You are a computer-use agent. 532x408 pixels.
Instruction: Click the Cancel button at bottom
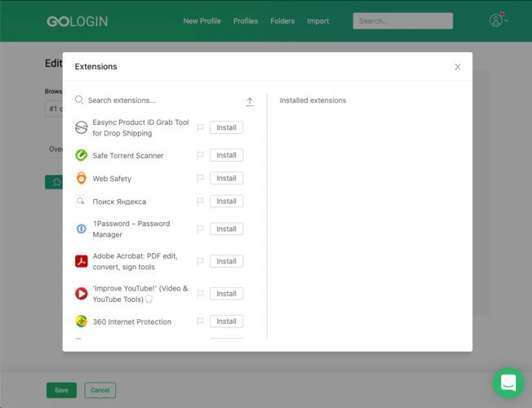click(x=100, y=390)
